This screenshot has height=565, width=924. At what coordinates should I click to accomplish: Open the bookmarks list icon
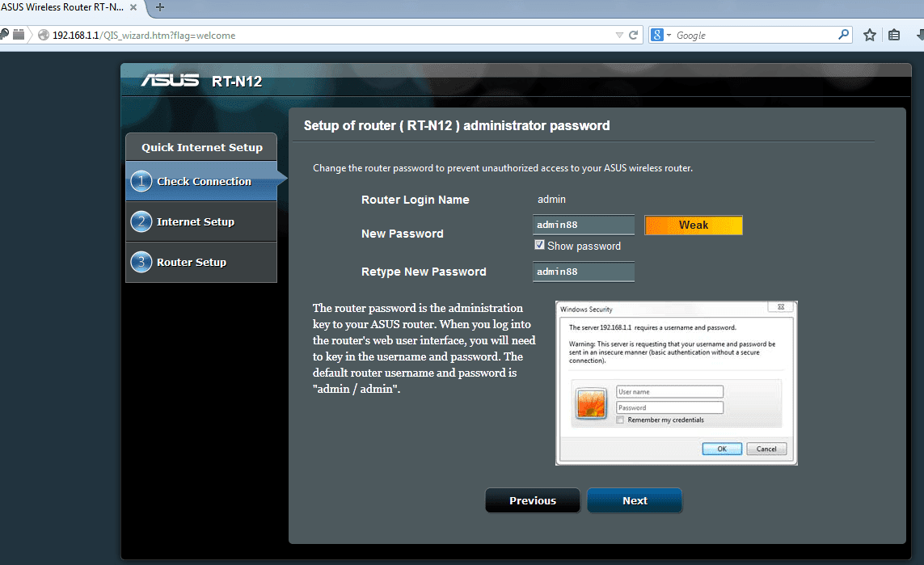[x=894, y=36]
